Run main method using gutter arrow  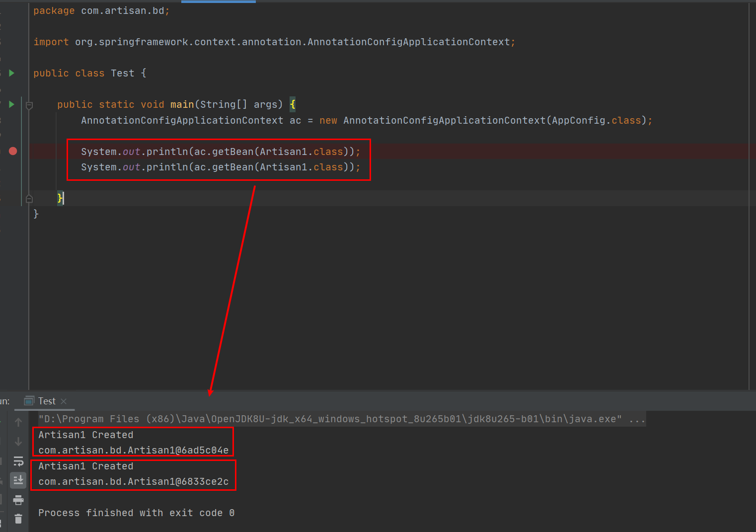coord(11,104)
